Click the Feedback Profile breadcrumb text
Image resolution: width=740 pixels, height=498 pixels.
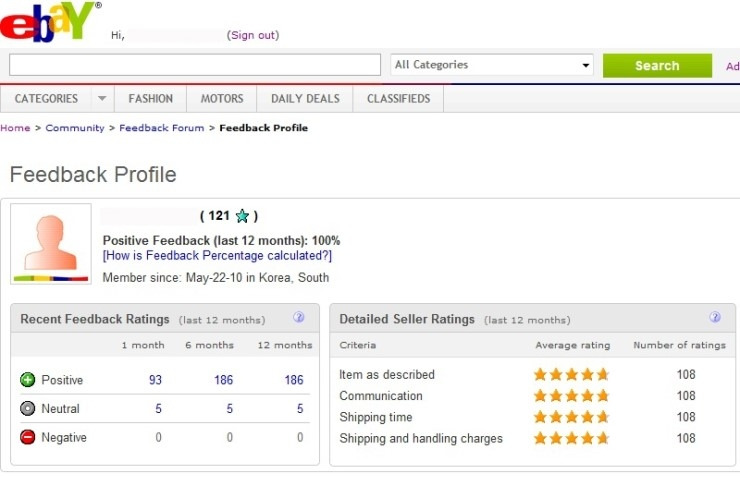pos(263,128)
